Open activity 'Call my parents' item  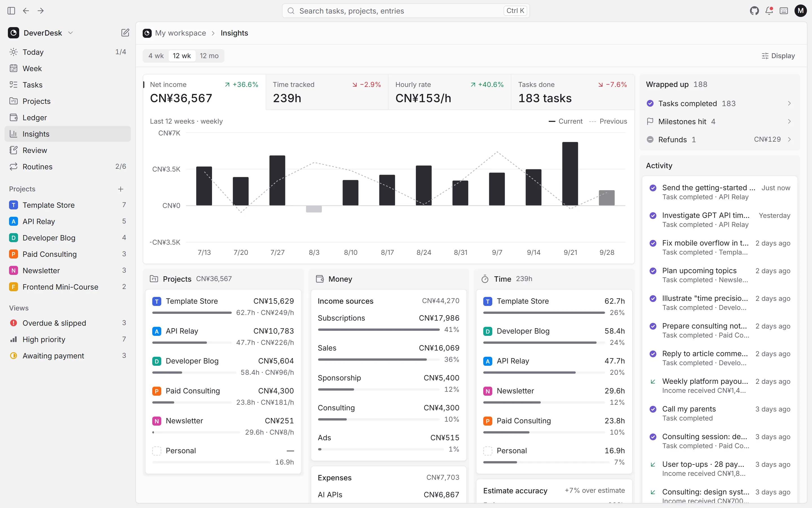point(720,413)
